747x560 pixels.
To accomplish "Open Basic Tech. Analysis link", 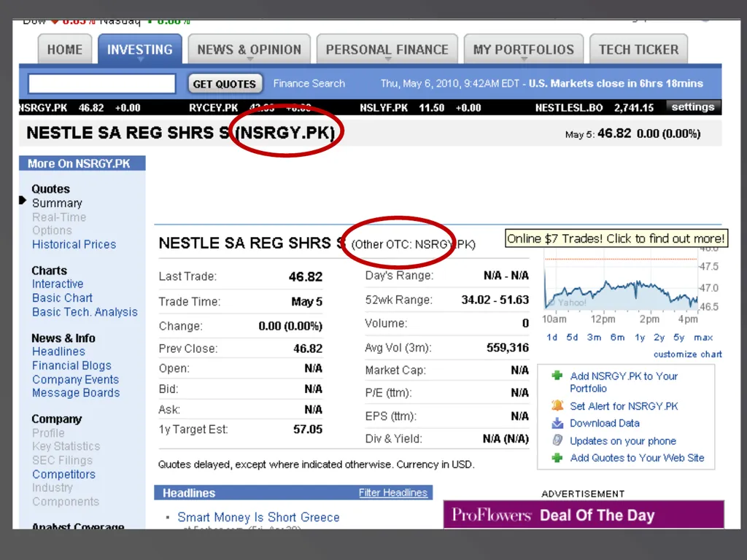I will pyautogui.click(x=85, y=312).
